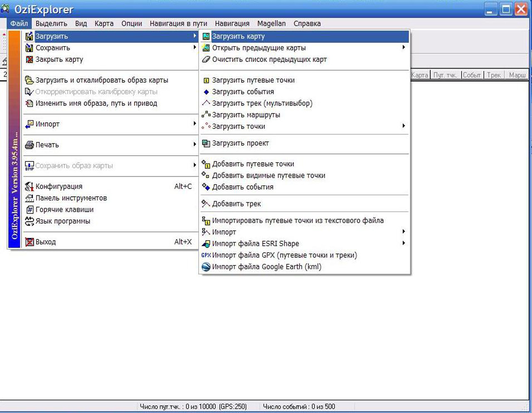Click the Закрыть карту icon
This screenshot has height=413, width=532.
coord(29,59)
